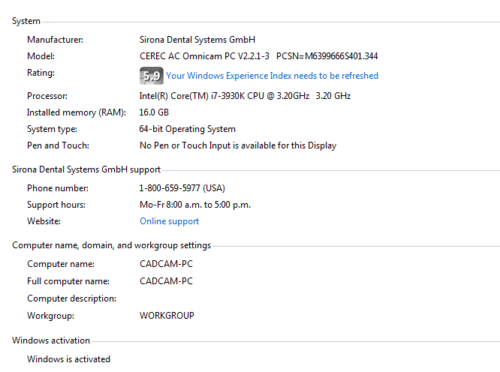
Task: Click the System section heading
Action: [26, 21]
